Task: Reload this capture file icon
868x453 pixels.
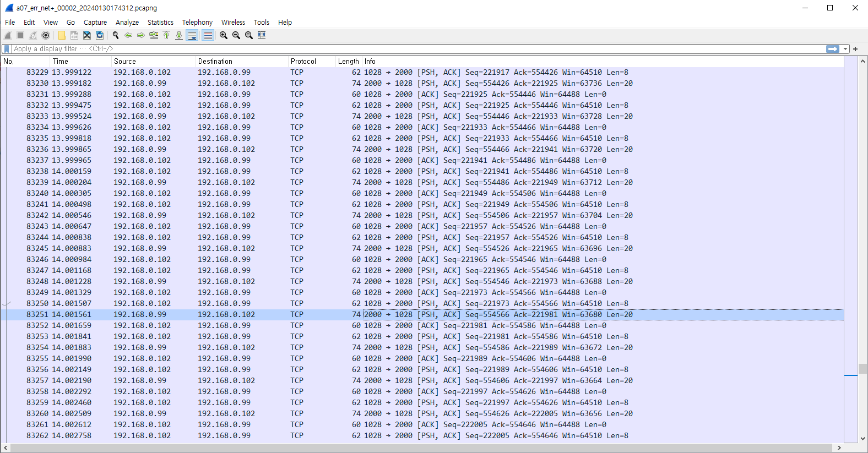Action: (x=100, y=35)
